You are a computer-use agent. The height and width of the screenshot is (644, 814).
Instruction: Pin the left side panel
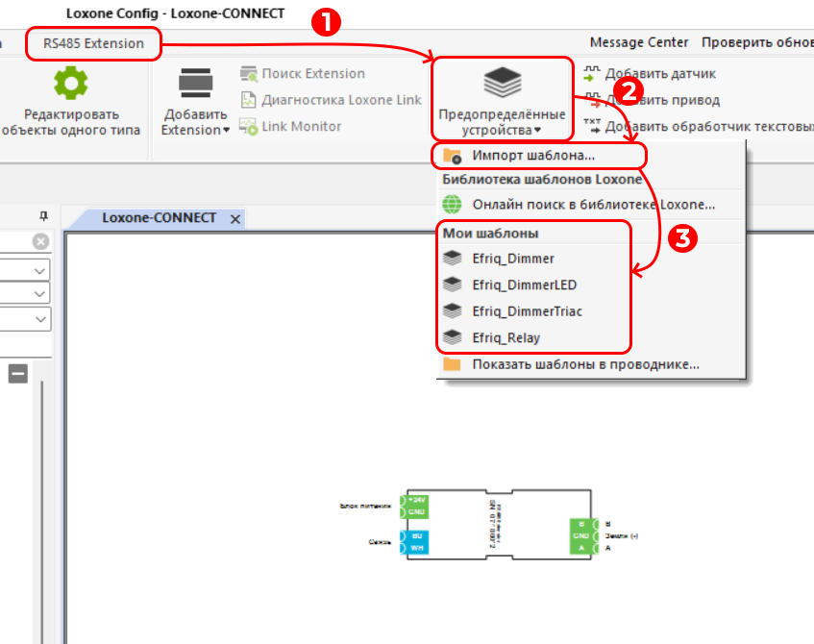point(43,216)
